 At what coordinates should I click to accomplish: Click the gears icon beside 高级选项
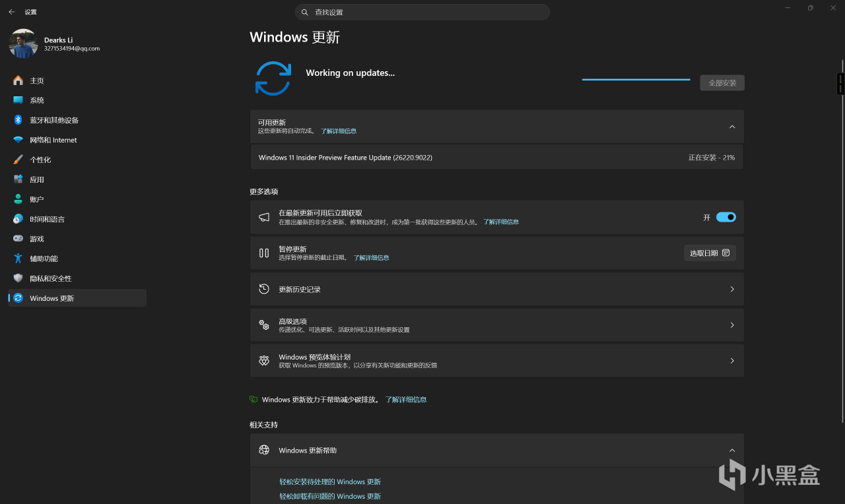264,325
